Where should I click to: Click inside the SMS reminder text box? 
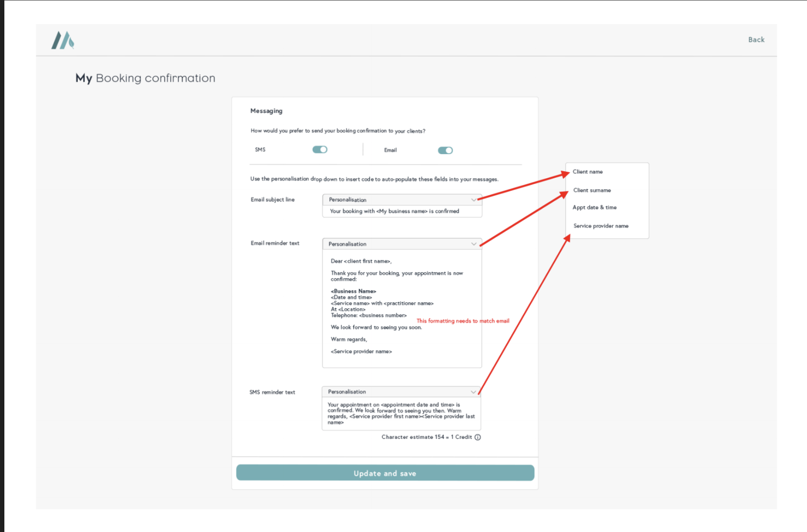pos(400,414)
